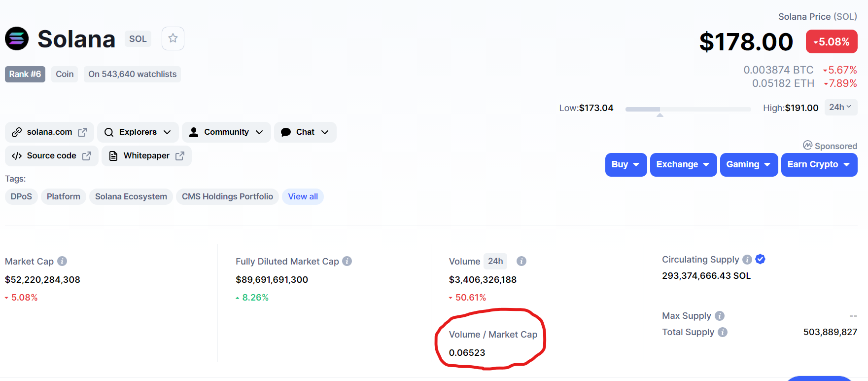868x381 pixels.
Task: Open the Whitepaper link
Action: (146, 156)
